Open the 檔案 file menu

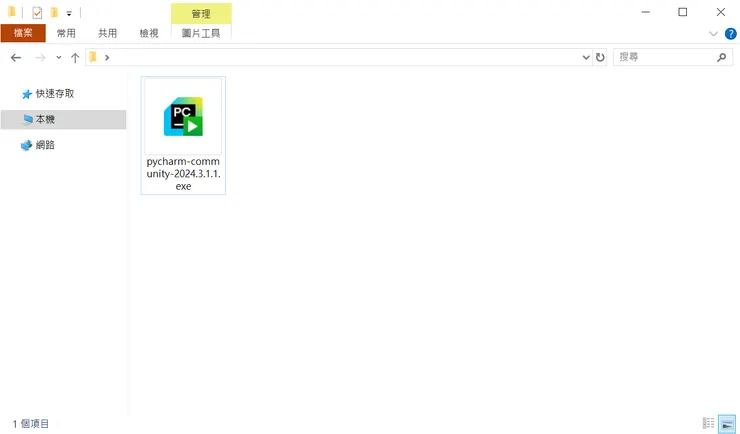23,33
